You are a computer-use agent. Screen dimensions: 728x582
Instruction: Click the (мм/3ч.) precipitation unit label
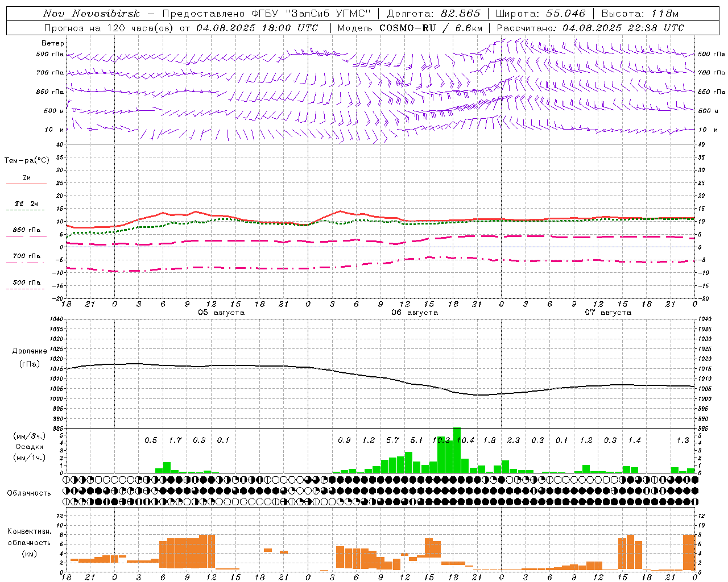pyautogui.click(x=28, y=436)
